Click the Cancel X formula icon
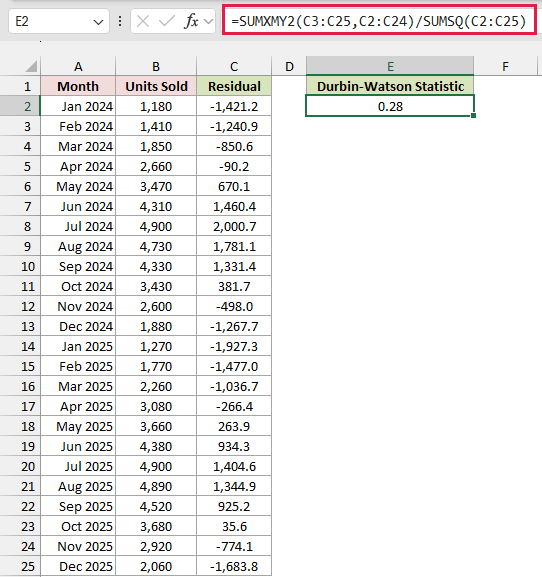 (x=143, y=21)
